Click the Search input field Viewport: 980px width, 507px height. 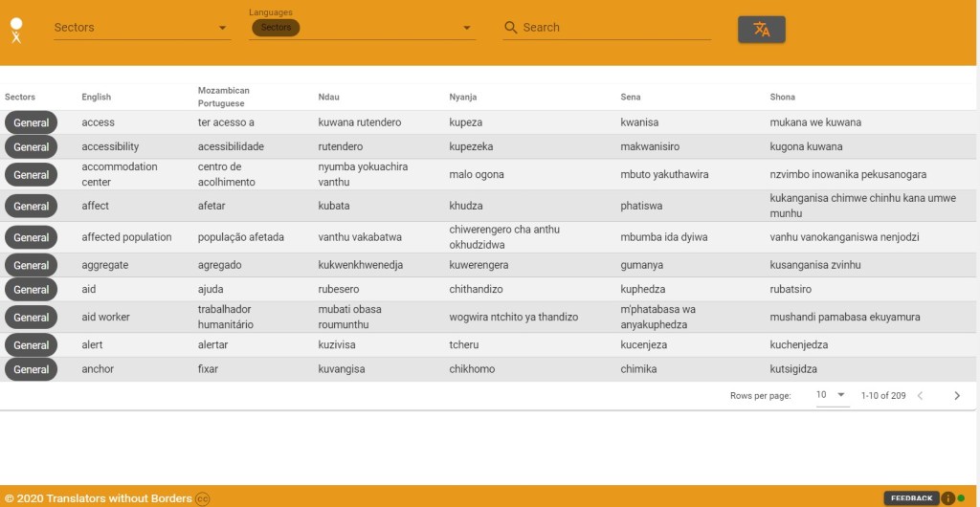click(x=612, y=28)
